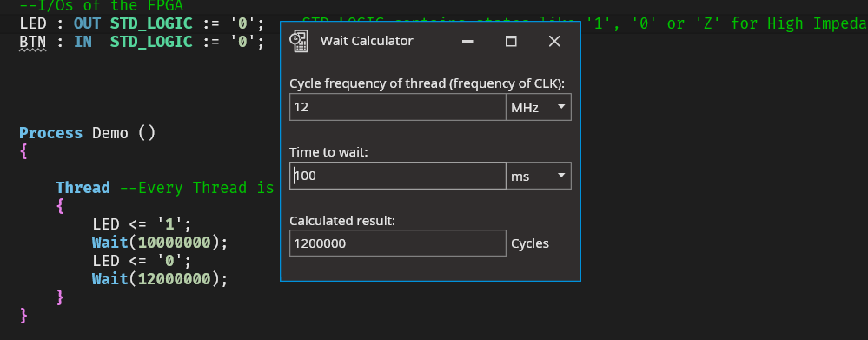Click the BTN signal name

point(33,42)
